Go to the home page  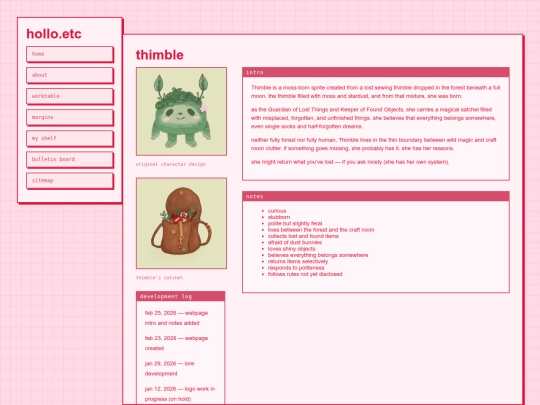click(70, 54)
